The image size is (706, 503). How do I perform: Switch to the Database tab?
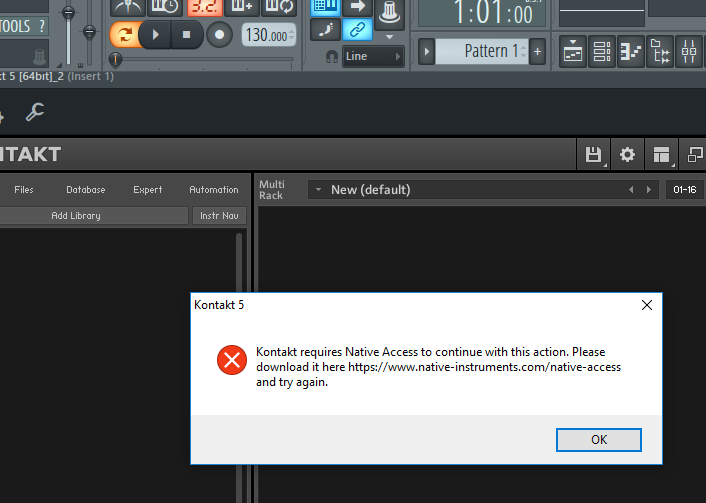pos(86,190)
